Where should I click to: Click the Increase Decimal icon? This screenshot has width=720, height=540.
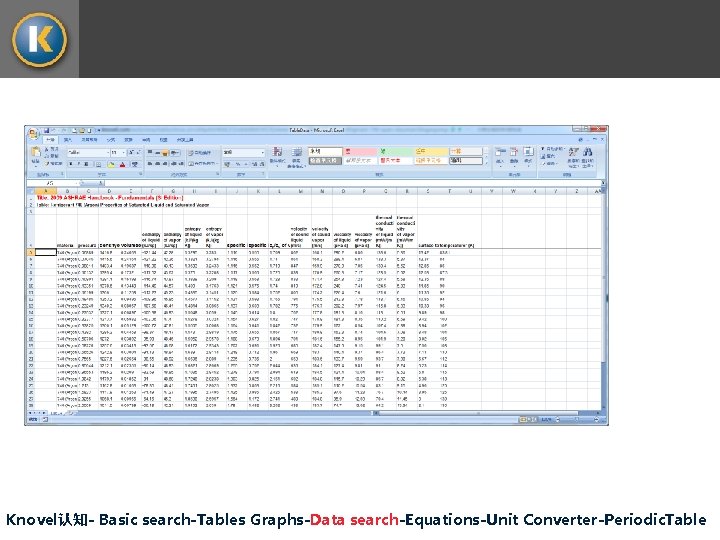pyautogui.click(x=254, y=164)
